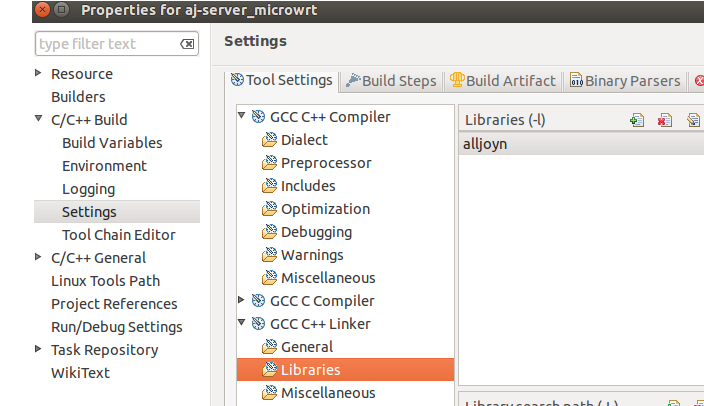Open the Binary Parsers tab
Screen dimensions: 704x406
(625, 81)
